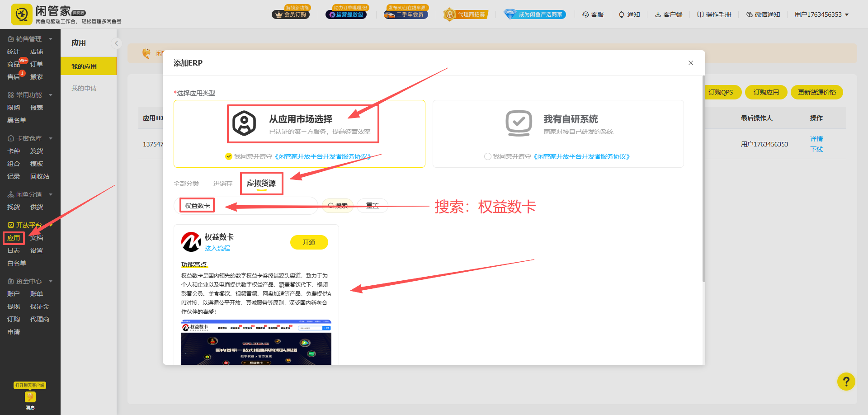Expand the 用户1763456353 account dropdown
This screenshot has height=415, width=868.
click(x=821, y=14)
